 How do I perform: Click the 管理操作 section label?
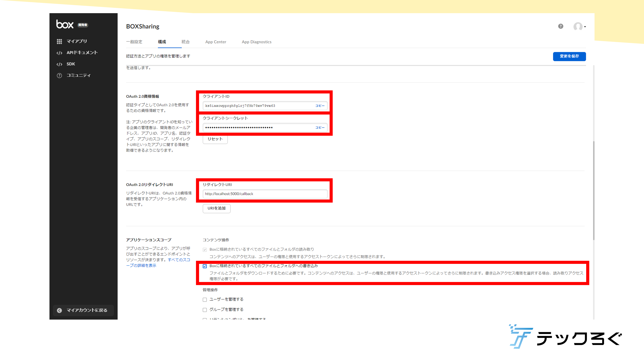click(210, 290)
